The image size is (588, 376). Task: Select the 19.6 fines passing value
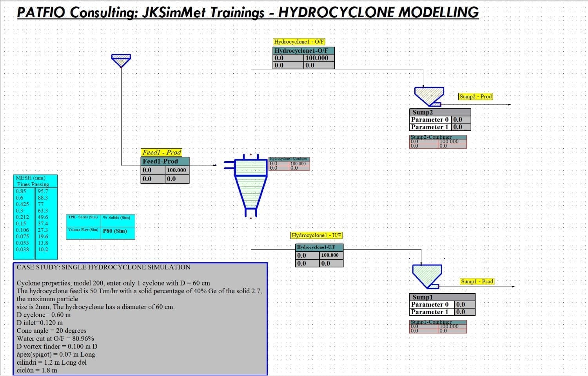43,236
